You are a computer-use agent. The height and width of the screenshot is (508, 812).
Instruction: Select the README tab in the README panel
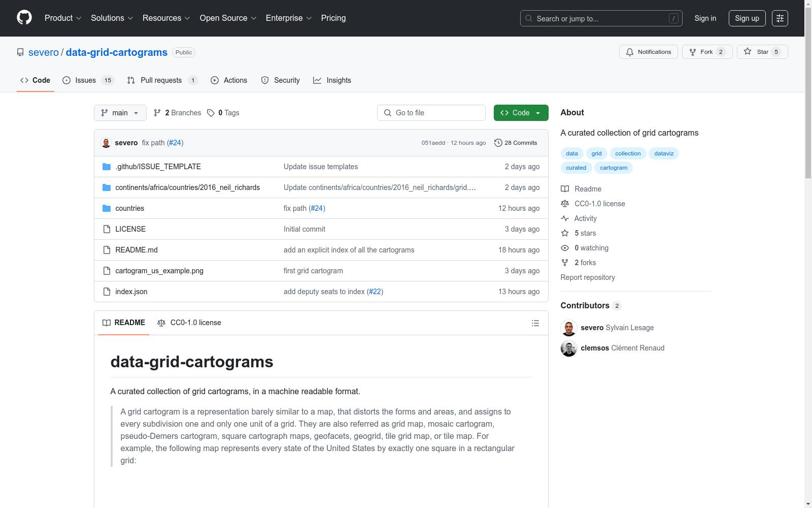(124, 323)
